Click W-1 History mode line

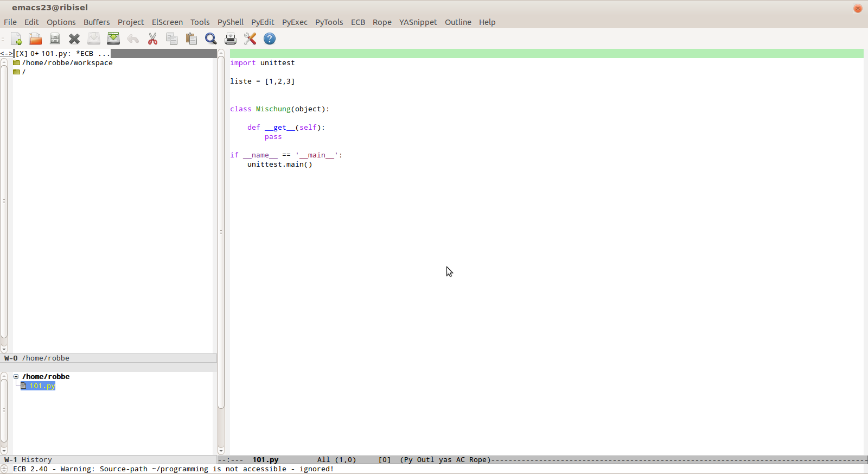coord(108,459)
